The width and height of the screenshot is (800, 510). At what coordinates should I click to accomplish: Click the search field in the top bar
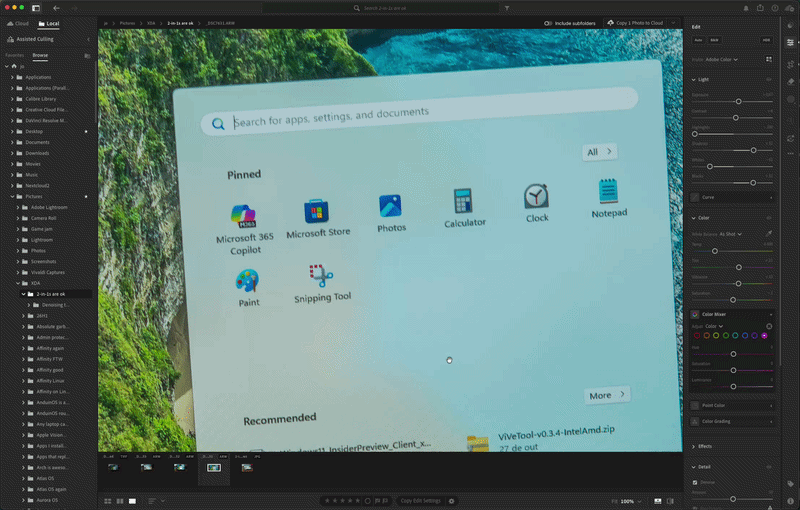click(x=380, y=8)
